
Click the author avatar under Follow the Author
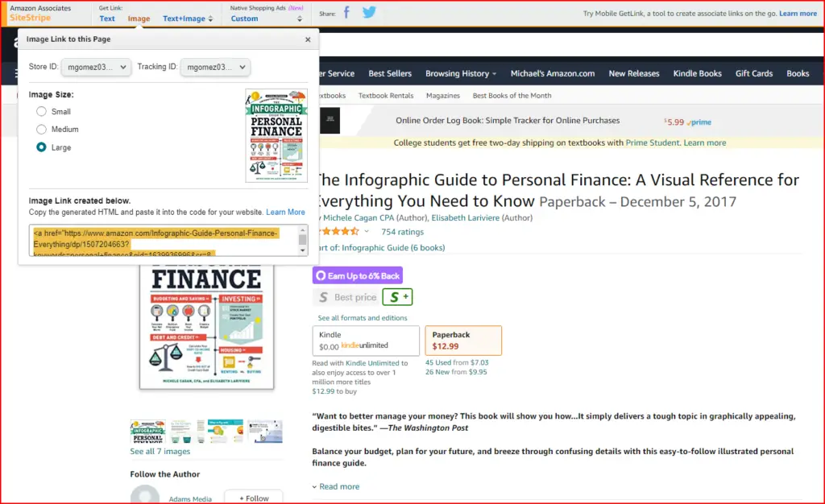[x=145, y=496]
